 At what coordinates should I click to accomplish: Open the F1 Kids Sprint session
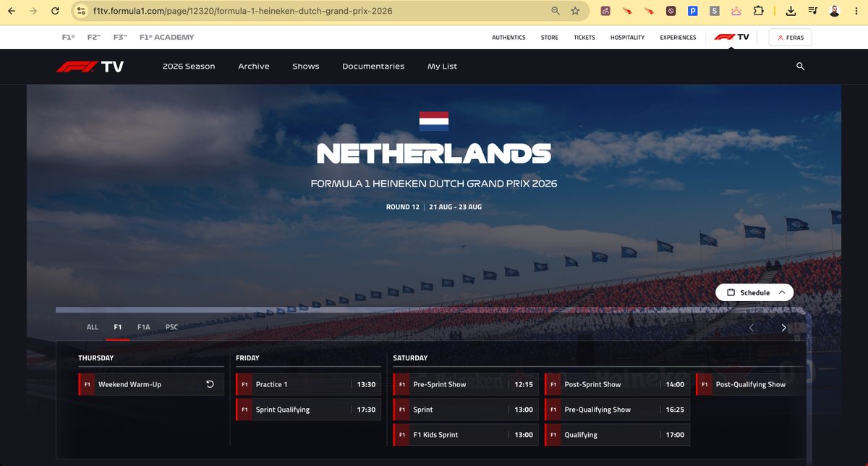(466, 435)
